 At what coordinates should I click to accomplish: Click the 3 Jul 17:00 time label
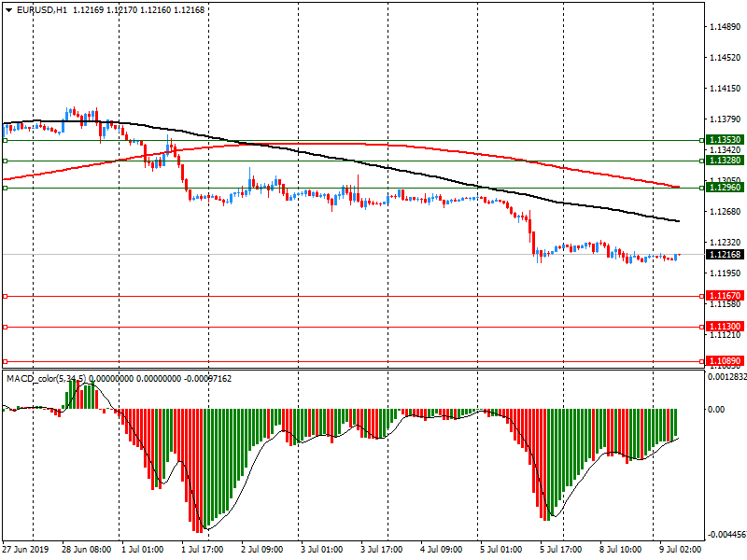[382, 550]
